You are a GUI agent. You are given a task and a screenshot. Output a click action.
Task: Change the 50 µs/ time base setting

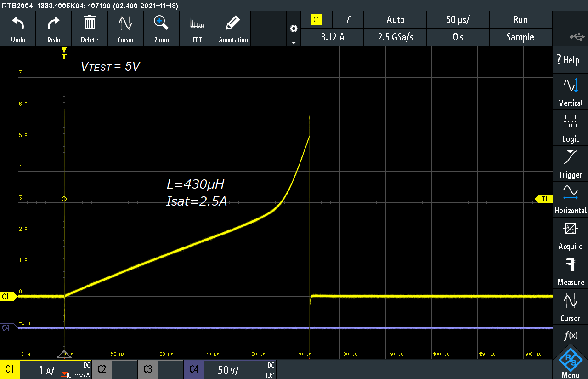(458, 20)
